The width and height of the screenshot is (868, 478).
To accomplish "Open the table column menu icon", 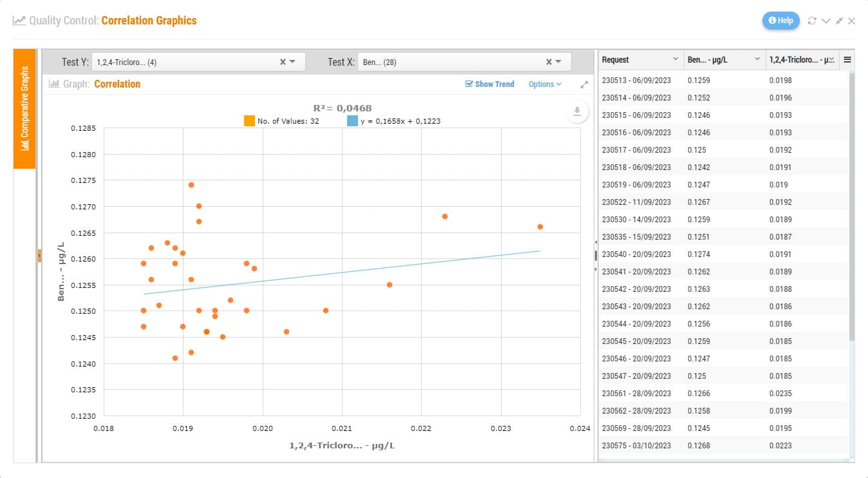I will click(847, 59).
